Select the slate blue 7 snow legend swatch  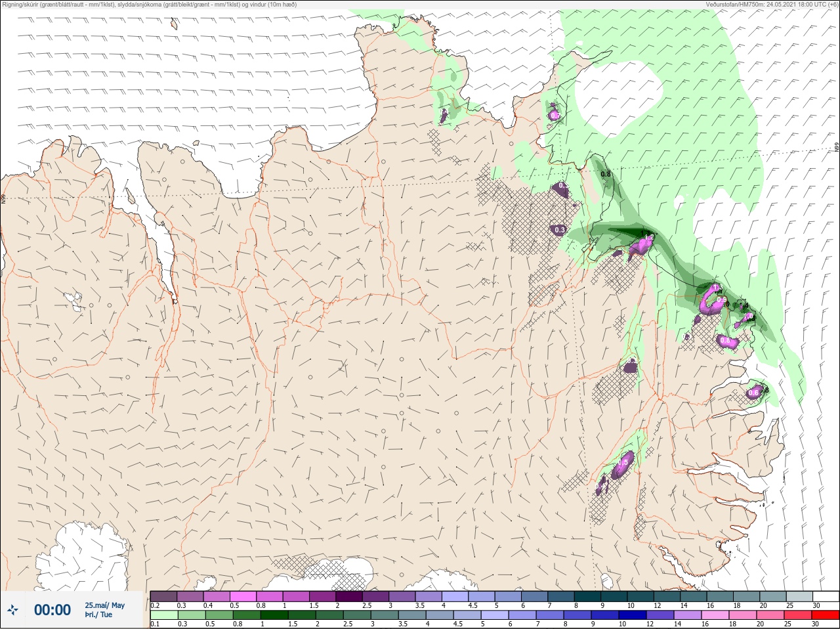click(561, 596)
